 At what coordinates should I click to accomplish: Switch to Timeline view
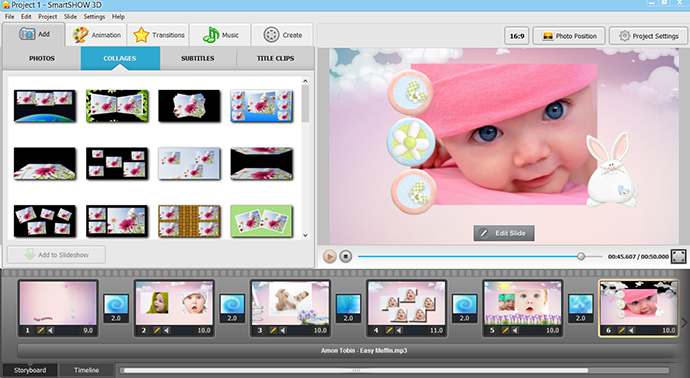pyautogui.click(x=86, y=370)
